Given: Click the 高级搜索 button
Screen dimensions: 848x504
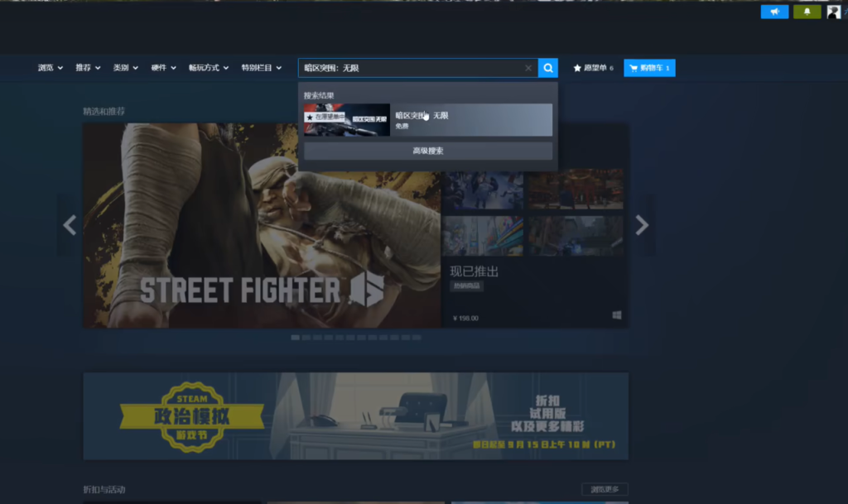Looking at the screenshot, I should click(428, 151).
